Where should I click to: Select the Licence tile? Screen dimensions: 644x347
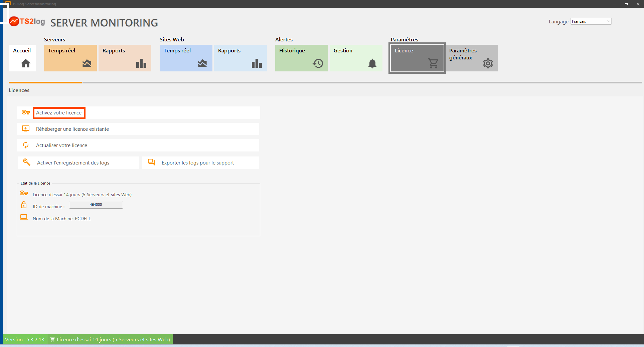tap(417, 58)
